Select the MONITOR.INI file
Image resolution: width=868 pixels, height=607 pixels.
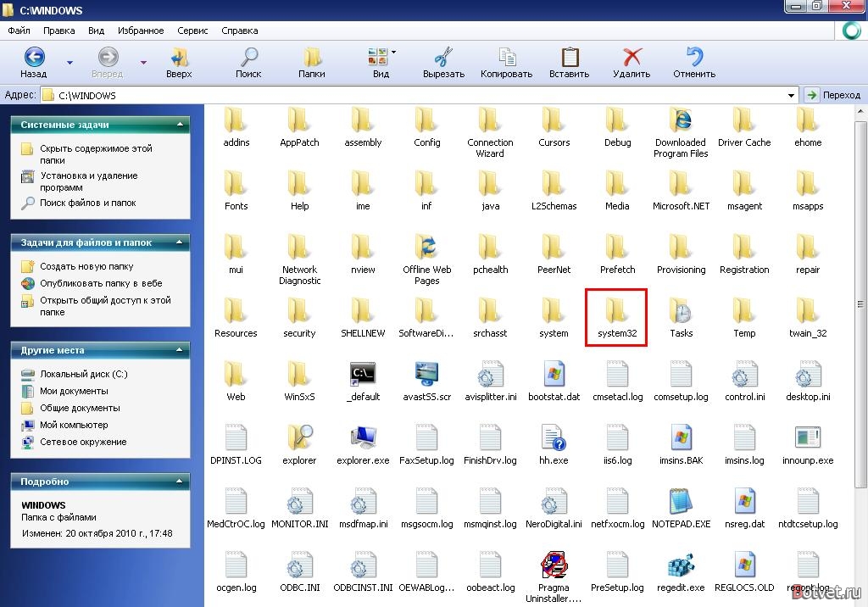(299, 509)
